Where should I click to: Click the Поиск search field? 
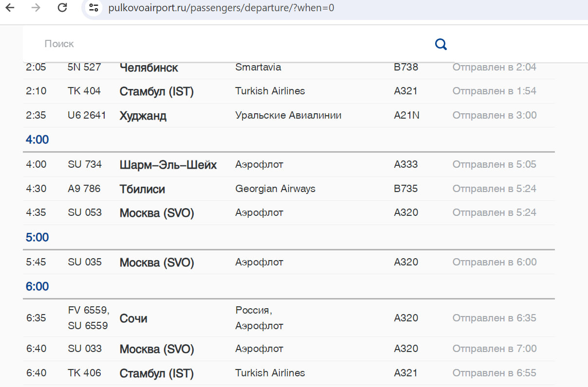[234, 44]
